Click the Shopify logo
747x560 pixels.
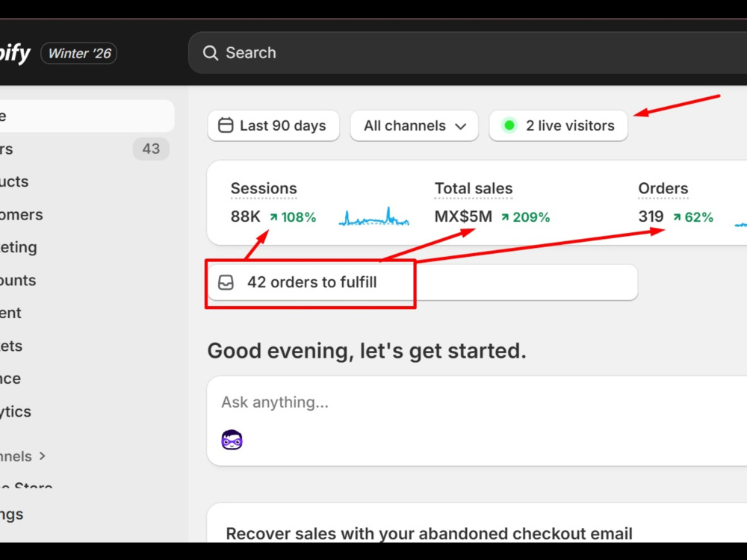tap(15, 53)
